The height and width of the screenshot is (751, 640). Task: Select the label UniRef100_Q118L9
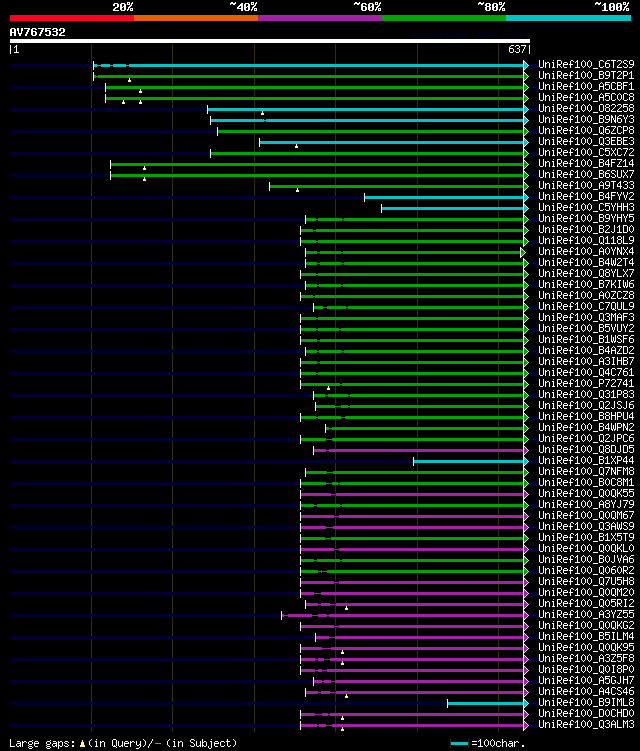tap(586, 240)
